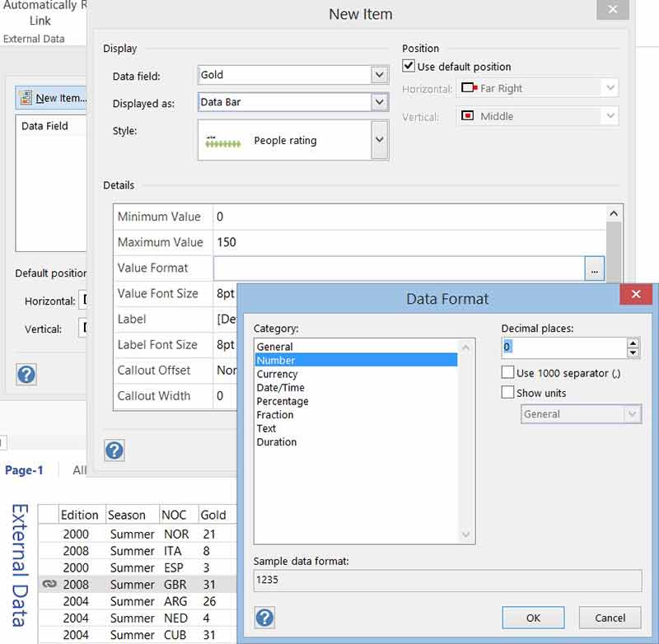This screenshot has width=659, height=644.
Task: Click the People rating style preview icon
Action: pyautogui.click(x=222, y=142)
